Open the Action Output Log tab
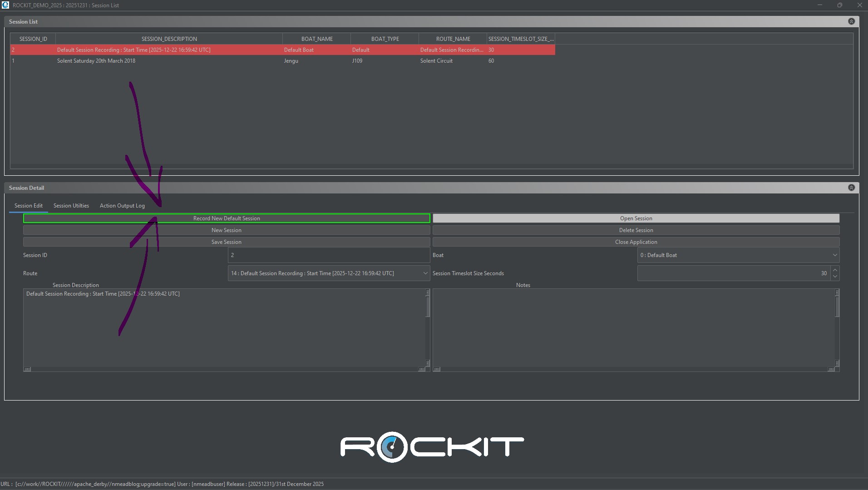868x490 pixels. [x=122, y=206]
